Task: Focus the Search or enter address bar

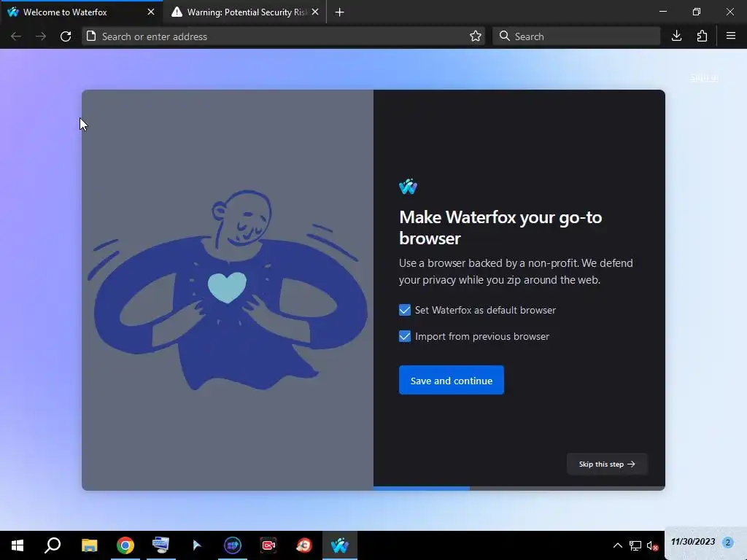Action: tap(284, 36)
